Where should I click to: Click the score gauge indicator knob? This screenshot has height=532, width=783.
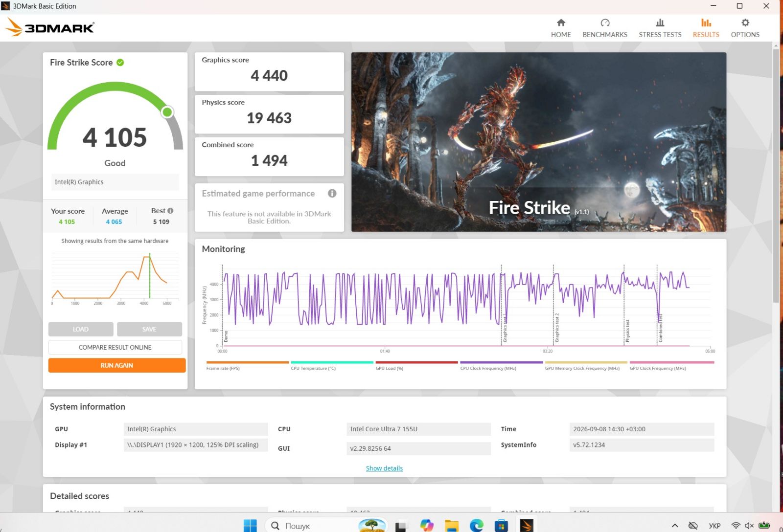pyautogui.click(x=167, y=112)
